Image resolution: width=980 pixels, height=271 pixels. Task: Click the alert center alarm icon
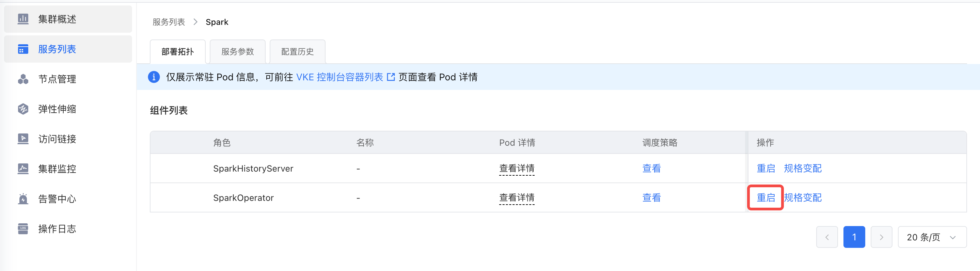click(x=23, y=199)
